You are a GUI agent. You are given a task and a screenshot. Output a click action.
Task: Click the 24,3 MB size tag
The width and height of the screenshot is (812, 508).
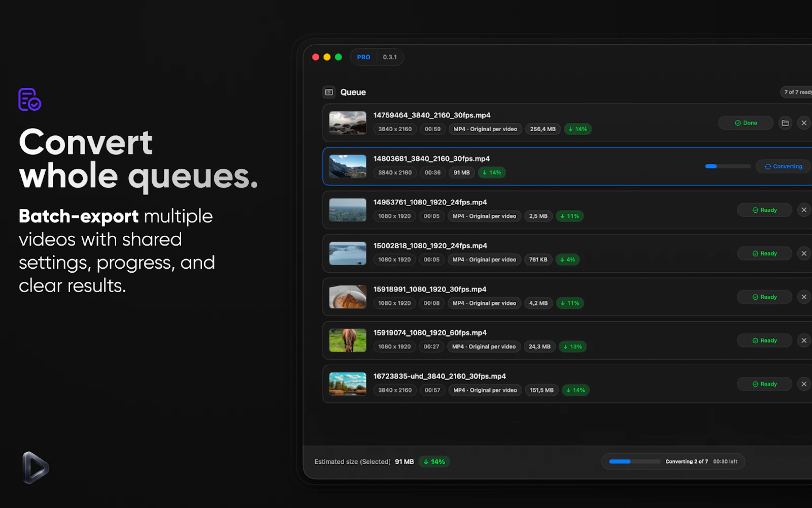539,347
